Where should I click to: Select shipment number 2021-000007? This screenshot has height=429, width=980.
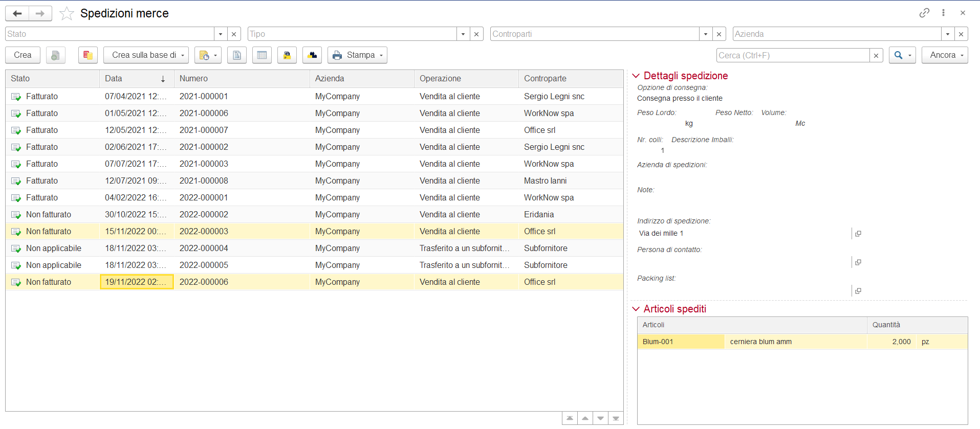[204, 130]
